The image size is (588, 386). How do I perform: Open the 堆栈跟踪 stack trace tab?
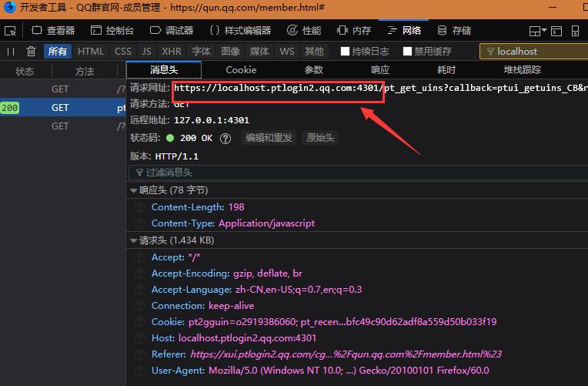(x=522, y=70)
